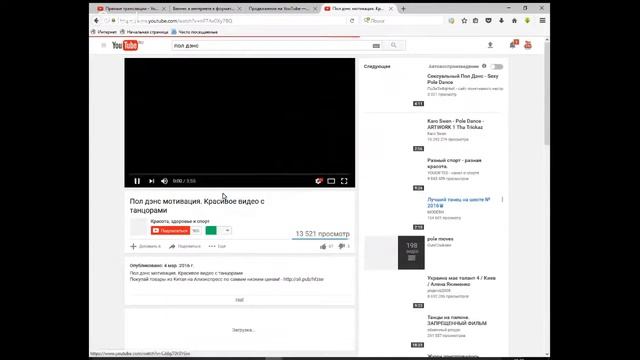The width and height of the screenshot is (640, 360).
Task: Share this video
Action: pos(185,247)
